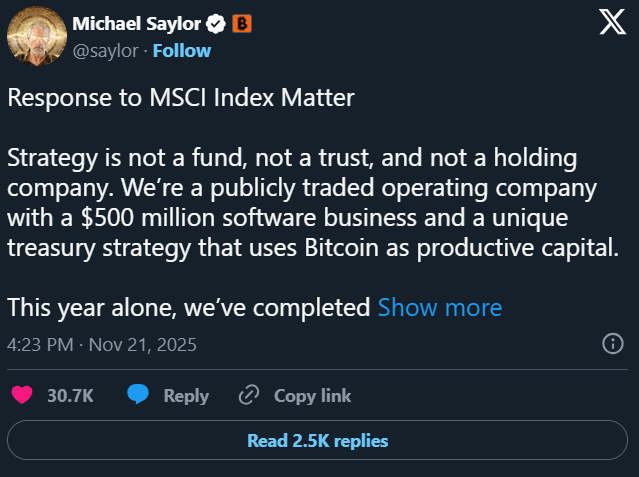Click the X logo icon
The width and height of the screenshot is (639, 477).
[612, 24]
